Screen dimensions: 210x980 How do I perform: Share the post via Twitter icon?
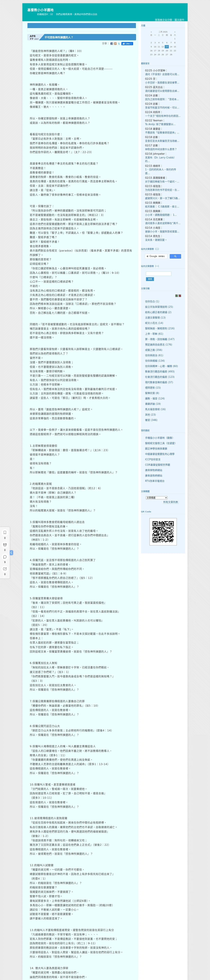point(119,44)
